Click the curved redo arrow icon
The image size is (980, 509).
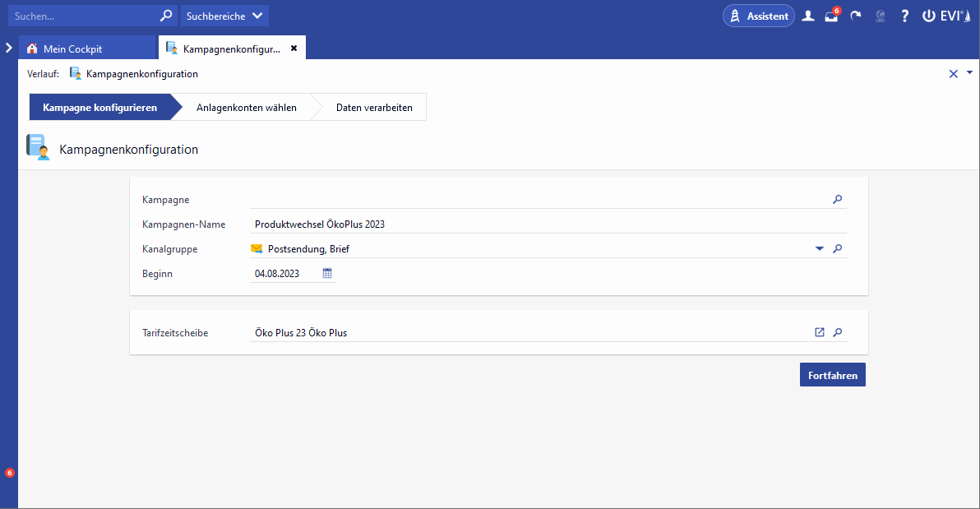click(x=856, y=16)
